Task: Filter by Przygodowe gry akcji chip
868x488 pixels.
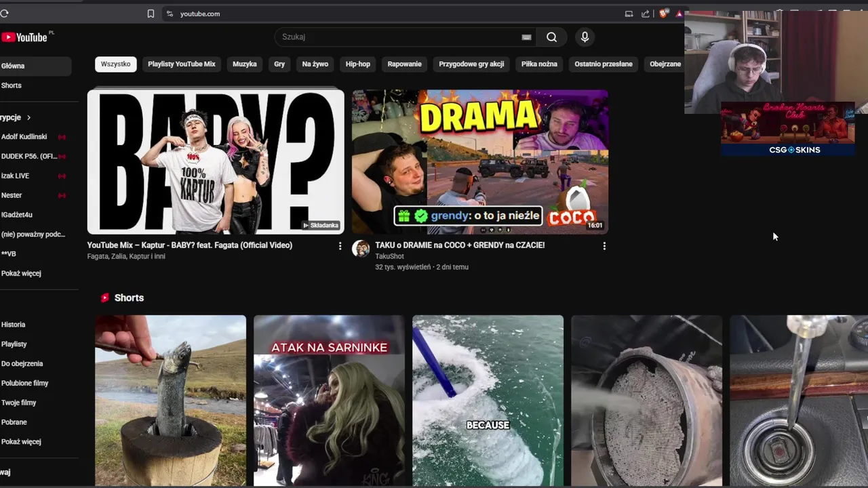Action: pyautogui.click(x=471, y=64)
